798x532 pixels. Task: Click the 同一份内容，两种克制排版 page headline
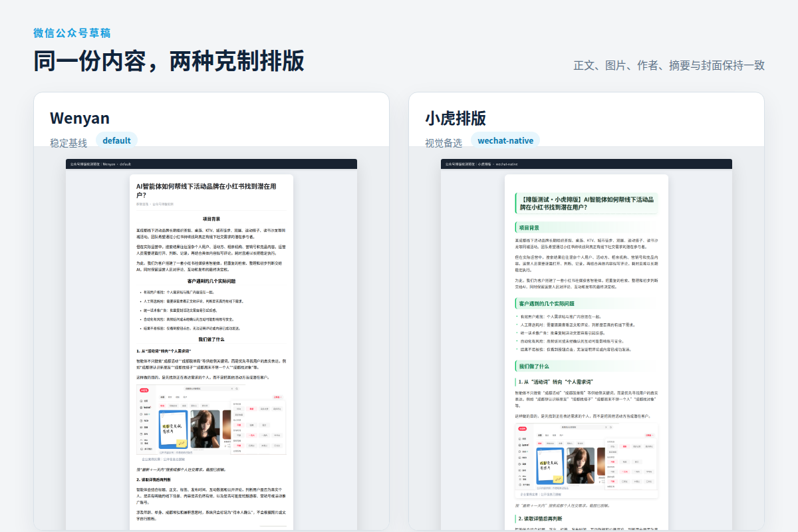pyautogui.click(x=169, y=61)
